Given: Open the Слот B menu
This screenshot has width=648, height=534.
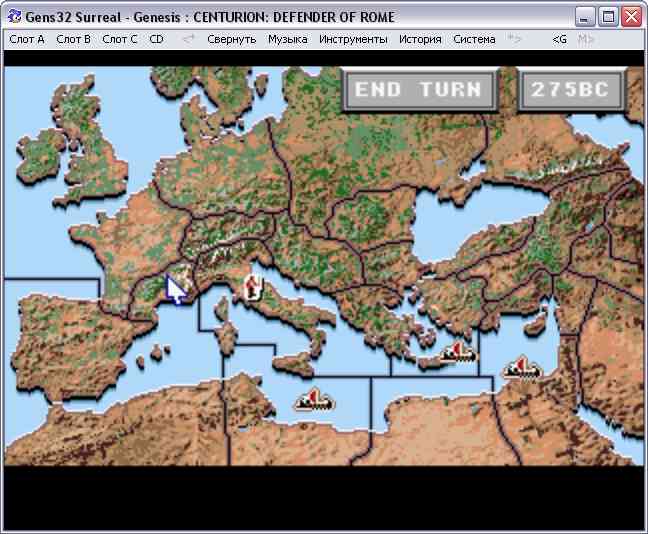Looking at the screenshot, I should point(74,40).
